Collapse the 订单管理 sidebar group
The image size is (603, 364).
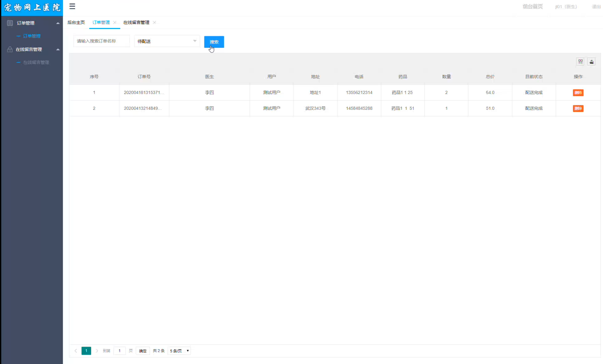(58, 23)
